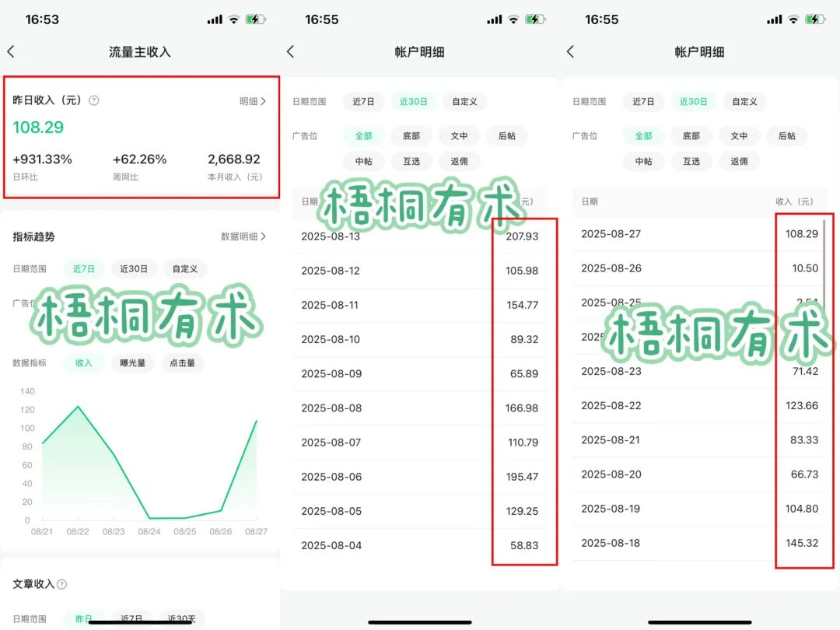The image size is (840, 630).
Task: Select the 点击量 metric chip
Action: 182,362
